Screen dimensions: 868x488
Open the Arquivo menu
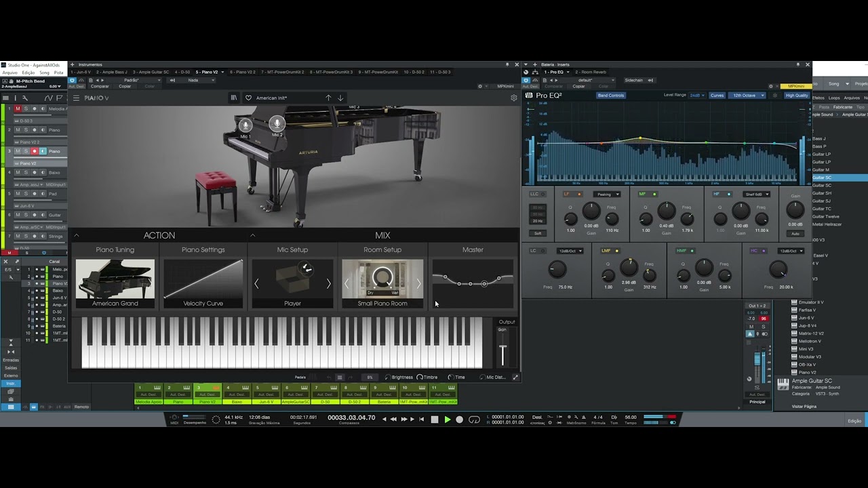(x=10, y=73)
